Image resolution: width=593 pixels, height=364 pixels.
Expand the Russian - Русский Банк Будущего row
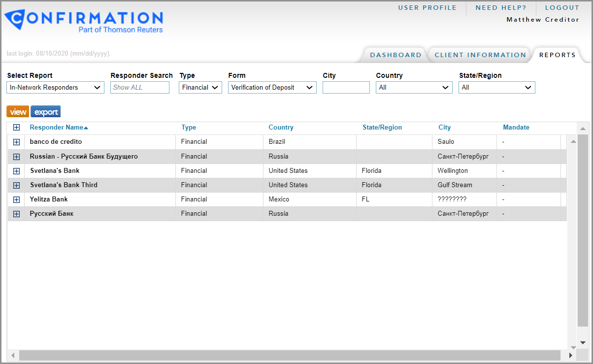(16, 157)
